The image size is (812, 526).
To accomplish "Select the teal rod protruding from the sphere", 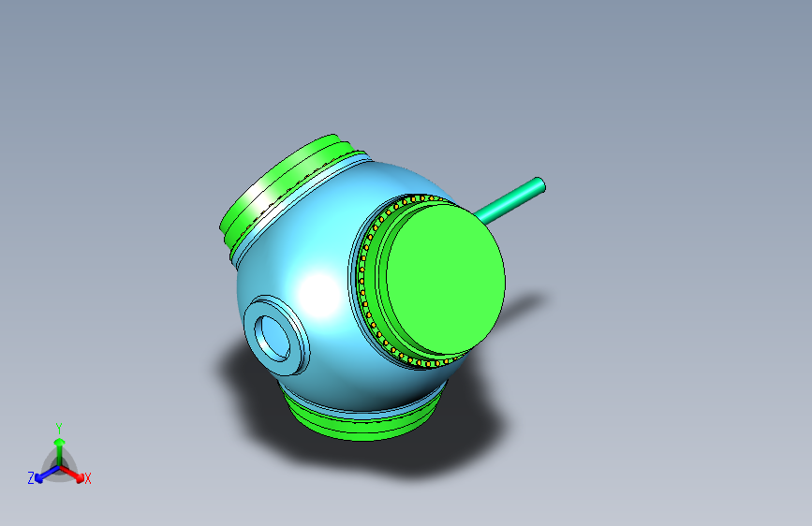I will pyautogui.click(x=510, y=200).
